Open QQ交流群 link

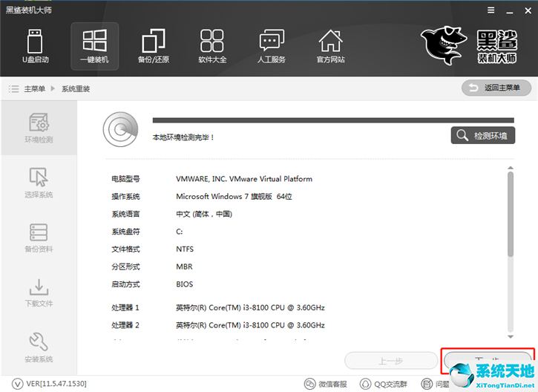pyautogui.click(x=384, y=384)
